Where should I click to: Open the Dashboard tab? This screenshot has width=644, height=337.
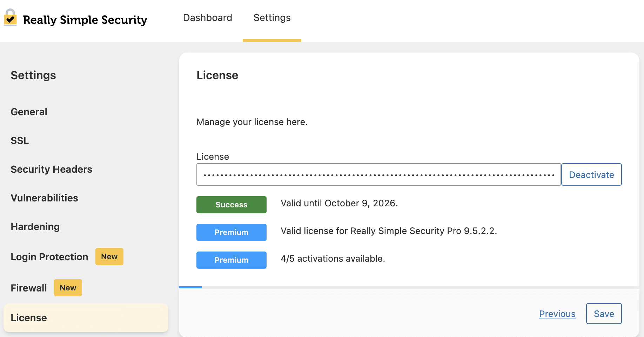207,18
